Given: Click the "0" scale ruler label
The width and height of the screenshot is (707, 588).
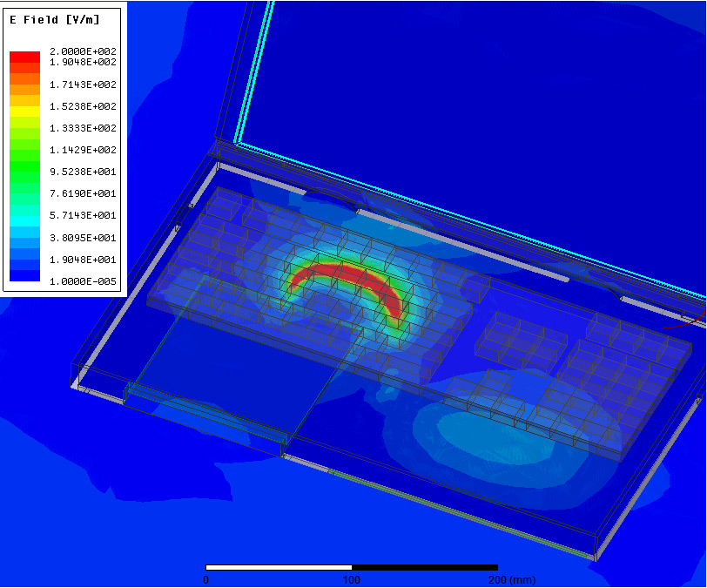Looking at the screenshot, I should (x=206, y=579).
